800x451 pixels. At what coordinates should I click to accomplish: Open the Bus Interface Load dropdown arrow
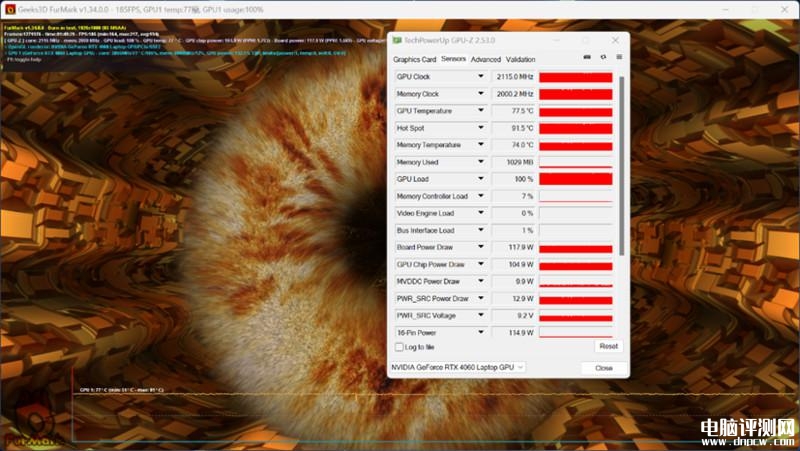[x=481, y=230]
